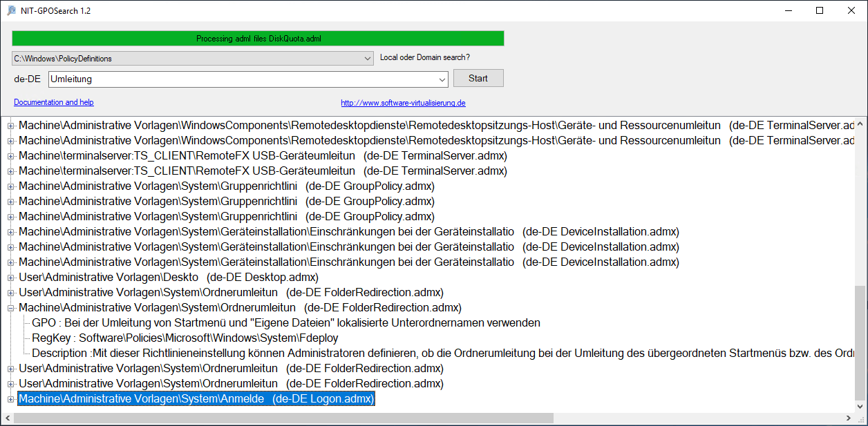Click the NIT-GPOSearch app icon in title bar

tap(11, 10)
